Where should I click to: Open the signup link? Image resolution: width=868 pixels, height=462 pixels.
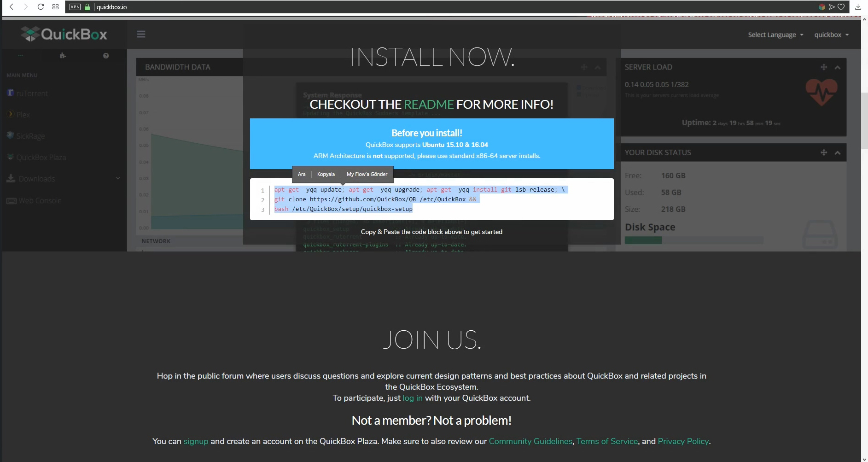[x=196, y=441]
